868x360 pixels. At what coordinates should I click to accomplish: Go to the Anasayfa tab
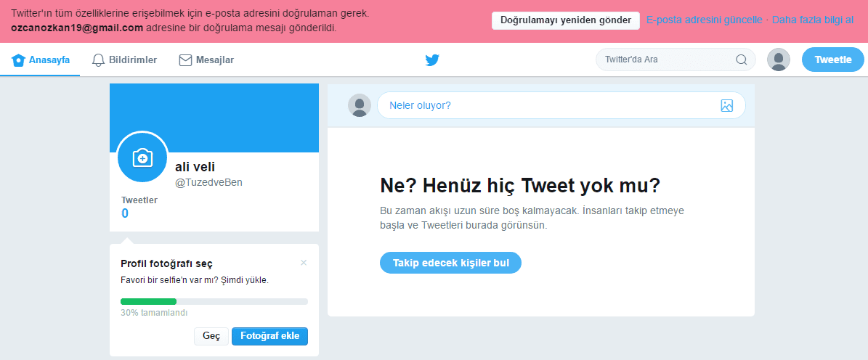pyautogui.click(x=40, y=60)
